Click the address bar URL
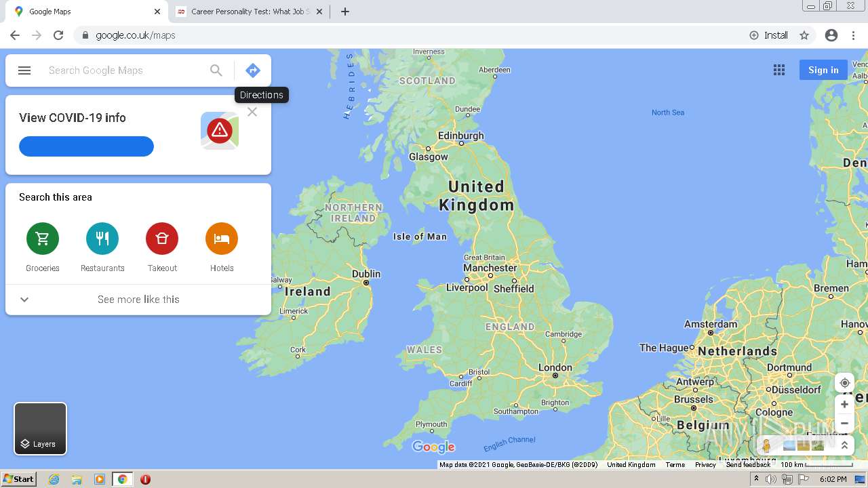 pyautogui.click(x=136, y=35)
